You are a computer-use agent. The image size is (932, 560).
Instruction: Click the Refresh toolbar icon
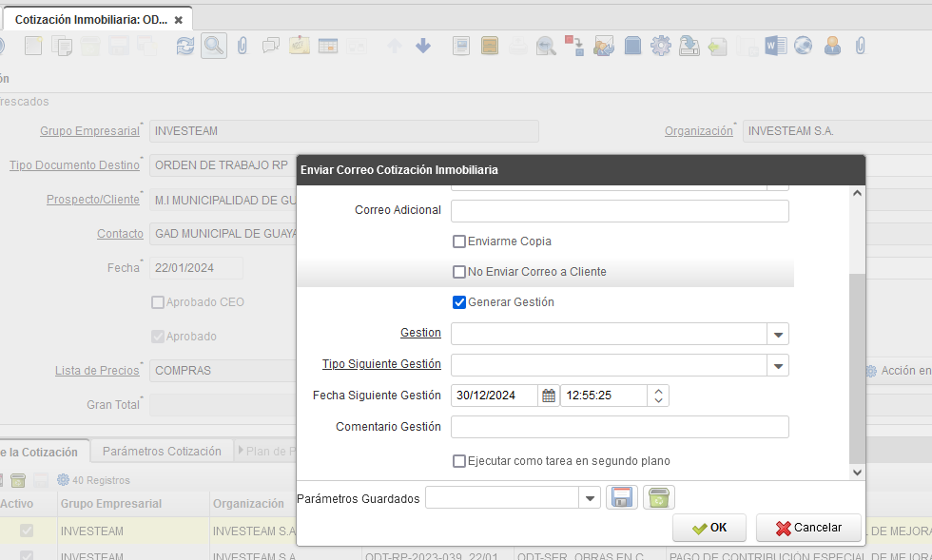tap(184, 46)
